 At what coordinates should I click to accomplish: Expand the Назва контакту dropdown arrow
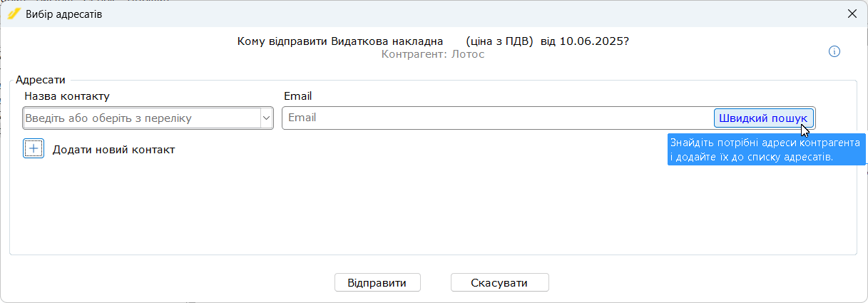(x=267, y=118)
